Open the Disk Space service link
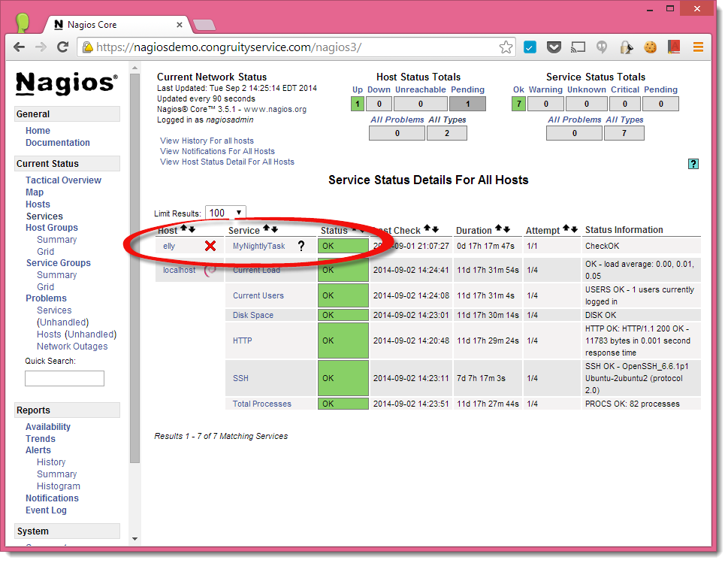The width and height of the screenshot is (728, 563). [x=253, y=315]
